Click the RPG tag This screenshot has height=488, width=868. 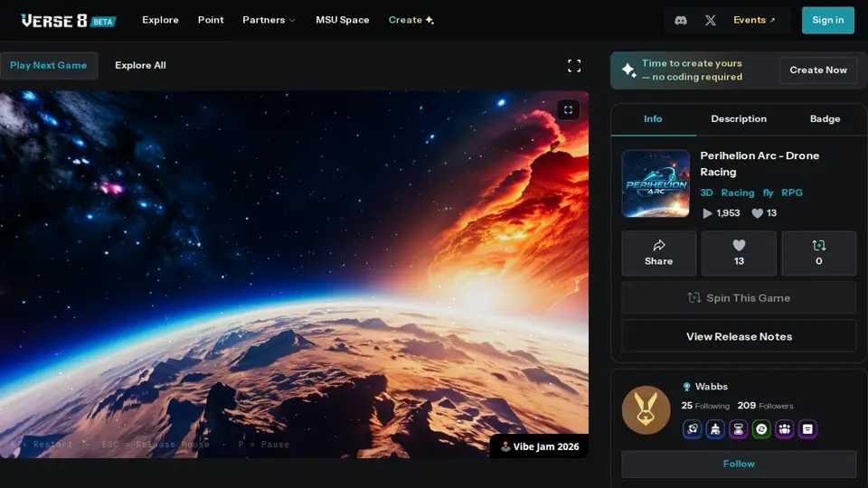(x=792, y=192)
